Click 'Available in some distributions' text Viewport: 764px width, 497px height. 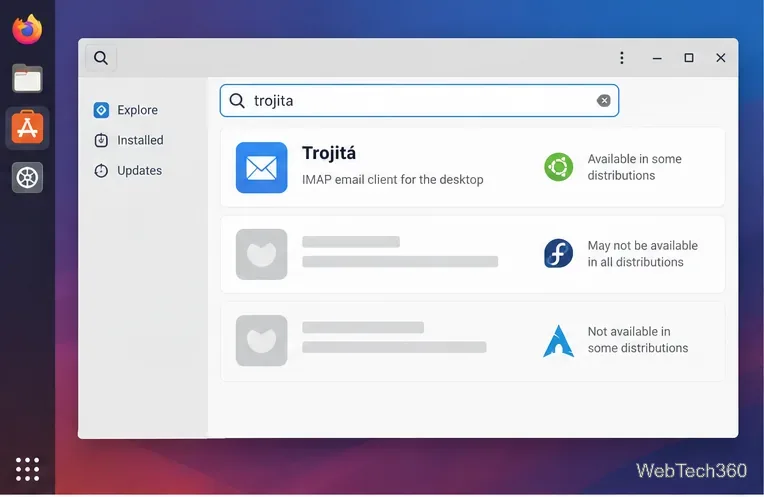pyautogui.click(x=634, y=167)
